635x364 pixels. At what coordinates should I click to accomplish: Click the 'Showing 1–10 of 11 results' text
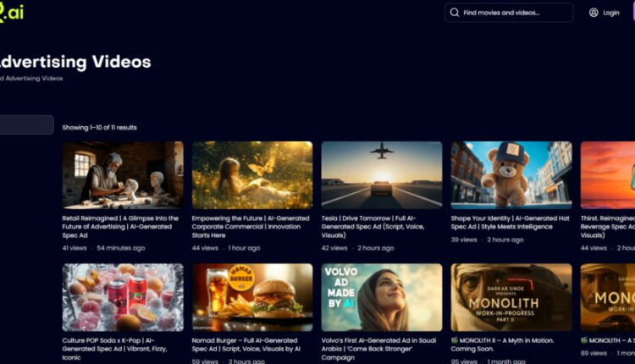click(x=100, y=128)
